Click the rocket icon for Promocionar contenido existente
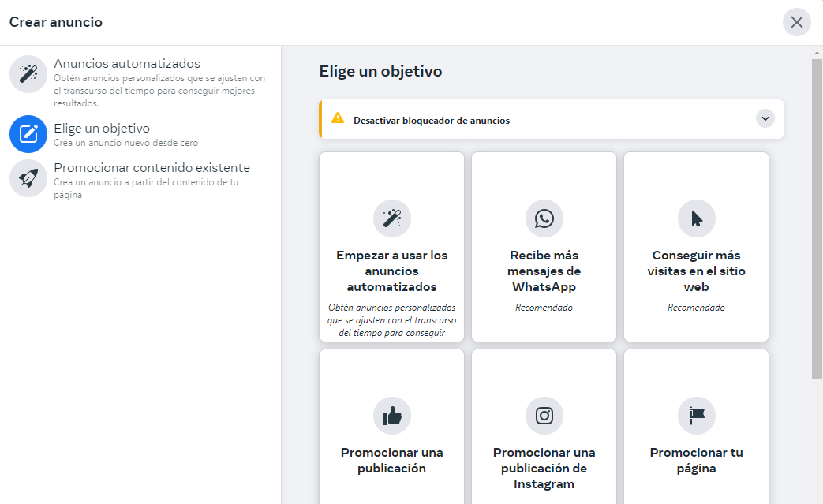This screenshot has width=823, height=504. tap(28, 178)
